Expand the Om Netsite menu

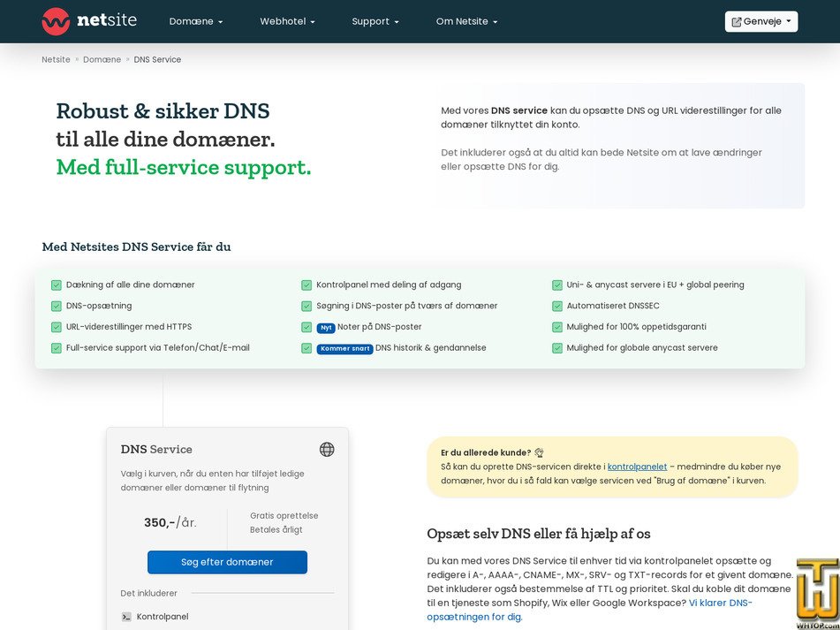click(466, 21)
